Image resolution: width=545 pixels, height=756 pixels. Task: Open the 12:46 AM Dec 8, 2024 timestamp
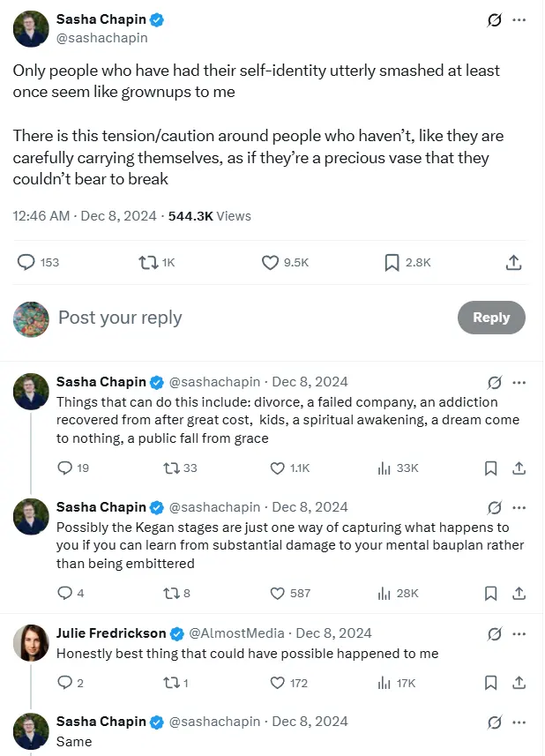click(x=85, y=215)
